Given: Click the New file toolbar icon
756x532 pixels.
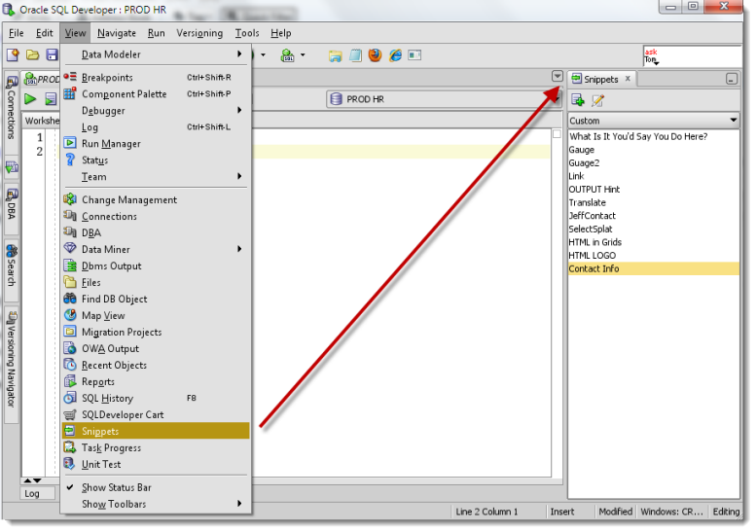Looking at the screenshot, I should point(13,54).
